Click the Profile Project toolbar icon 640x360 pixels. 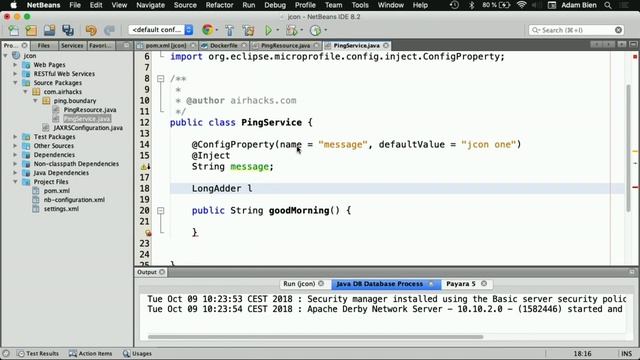(x=315, y=30)
